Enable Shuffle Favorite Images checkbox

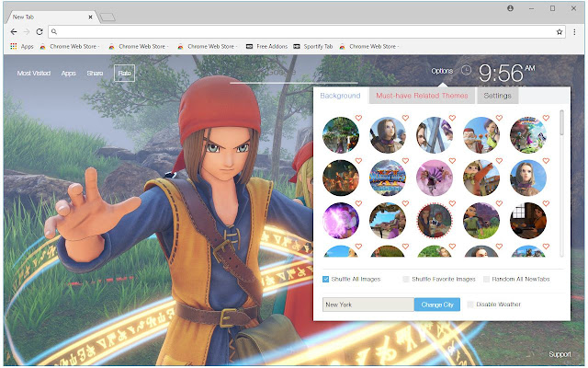406,279
